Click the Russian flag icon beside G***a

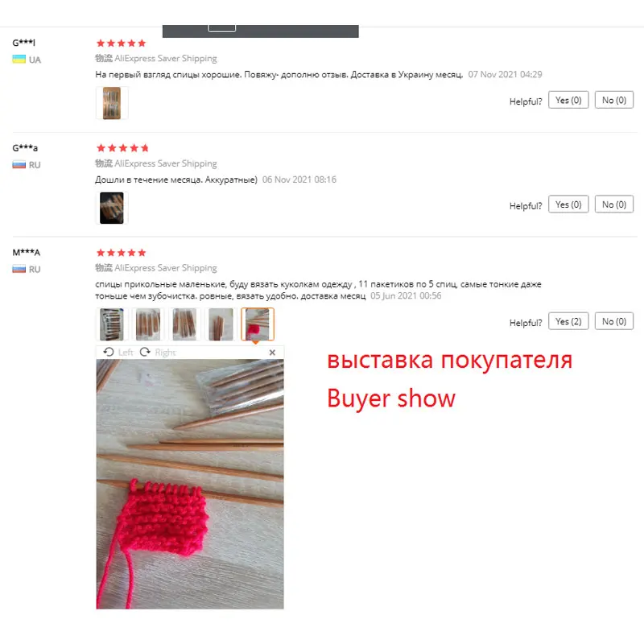click(x=19, y=165)
